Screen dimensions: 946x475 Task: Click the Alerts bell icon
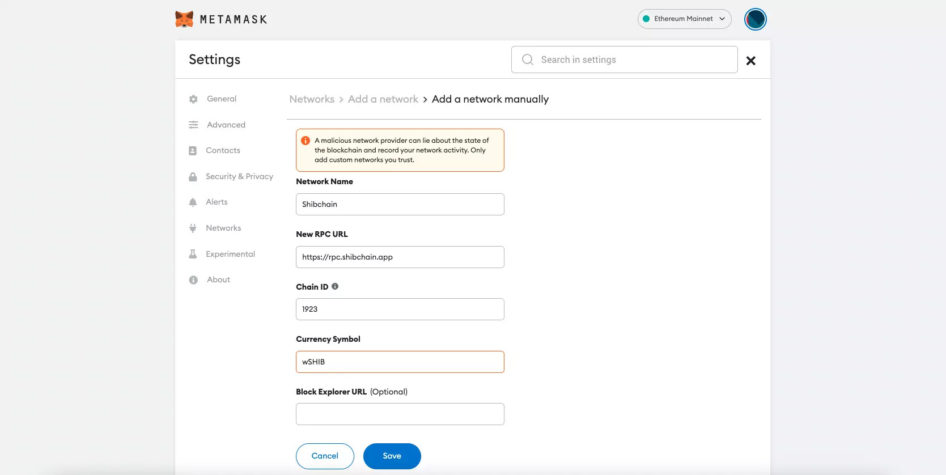pyautogui.click(x=193, y=202)
